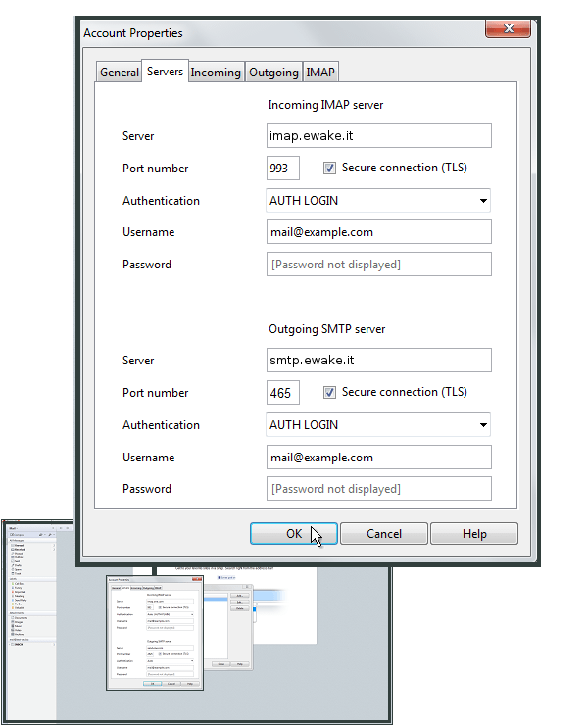Image resolution: width=588 pixels, height=725 pixels.
Task: Confirm settings with the OK button
Action: point(294,534)
